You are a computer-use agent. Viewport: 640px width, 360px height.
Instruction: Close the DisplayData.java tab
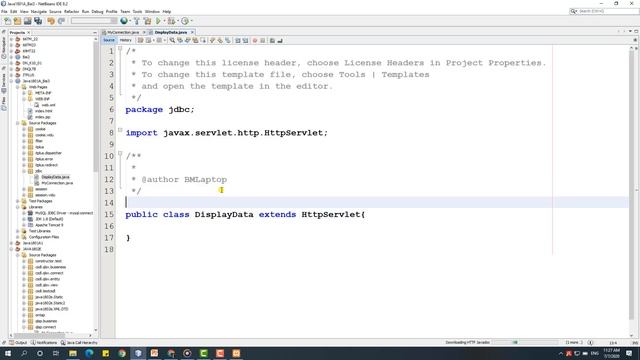point(192,32)
